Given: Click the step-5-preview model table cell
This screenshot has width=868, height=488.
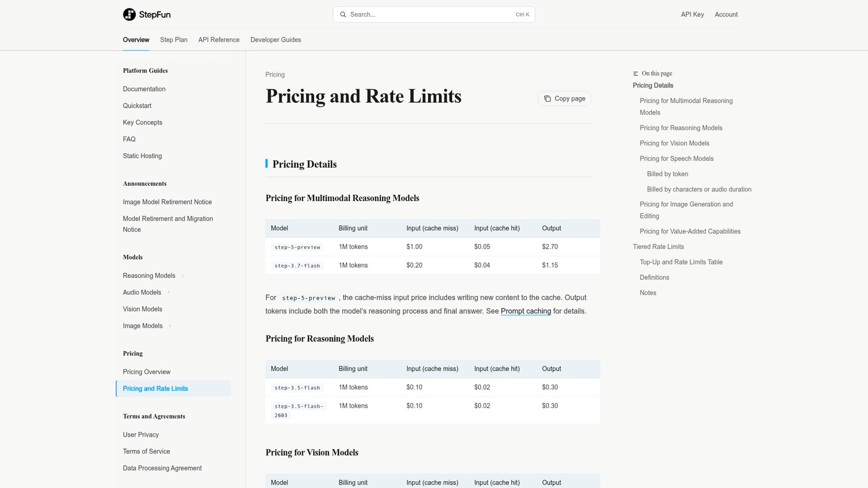Looking at the screenshot, I should tap(297, 247).
